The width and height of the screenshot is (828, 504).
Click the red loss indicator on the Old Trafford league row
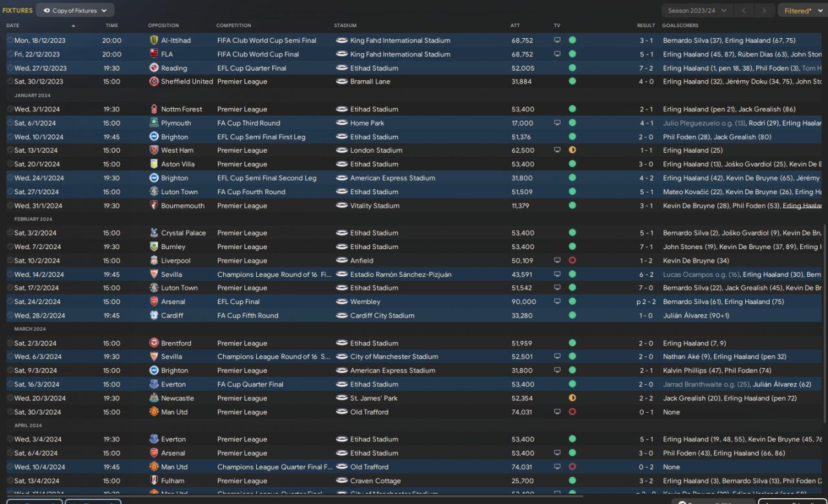[x=572, y=412]
